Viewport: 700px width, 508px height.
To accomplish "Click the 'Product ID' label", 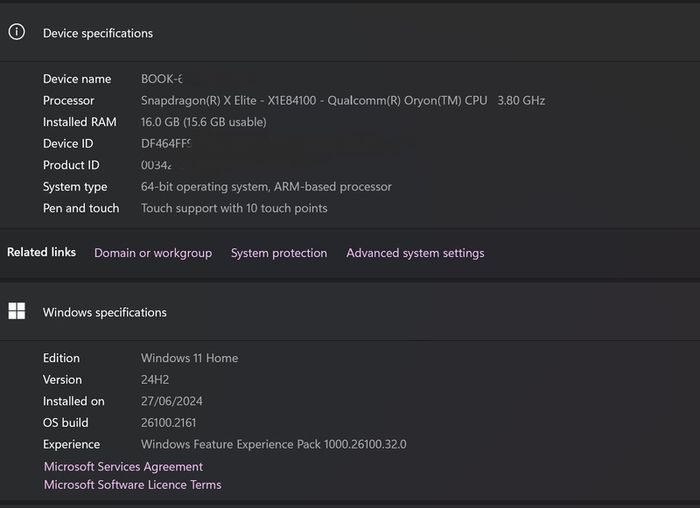I will [x=71, y=165].
